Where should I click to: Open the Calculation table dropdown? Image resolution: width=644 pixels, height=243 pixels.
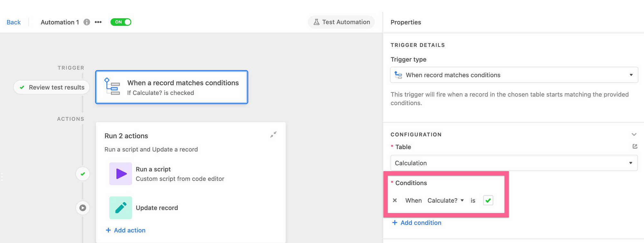(x=514, y=163)
